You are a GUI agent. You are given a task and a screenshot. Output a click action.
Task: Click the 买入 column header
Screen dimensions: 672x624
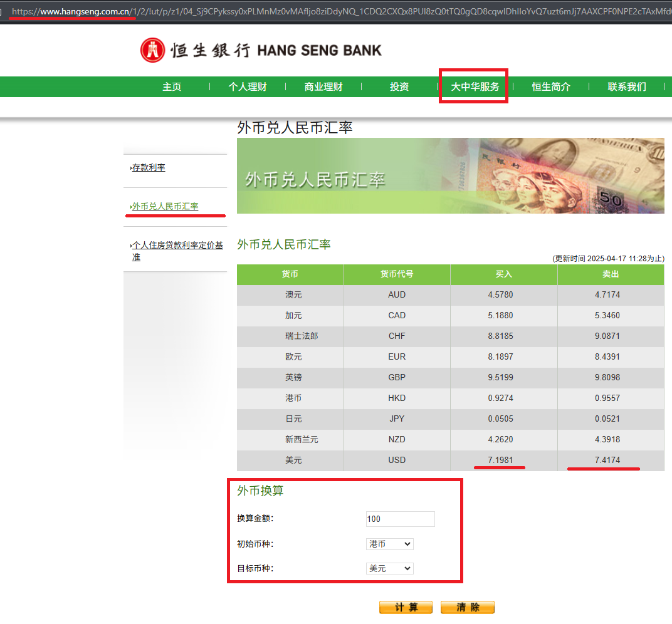pos(503,274)
